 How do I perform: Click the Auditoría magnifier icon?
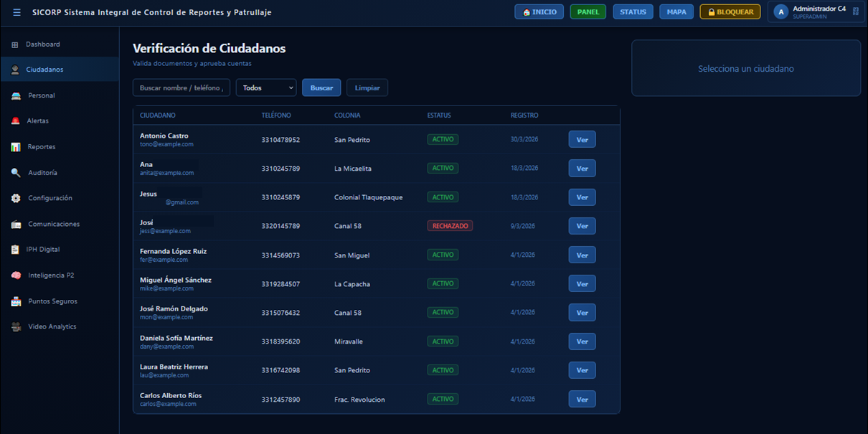click(16, 173)
